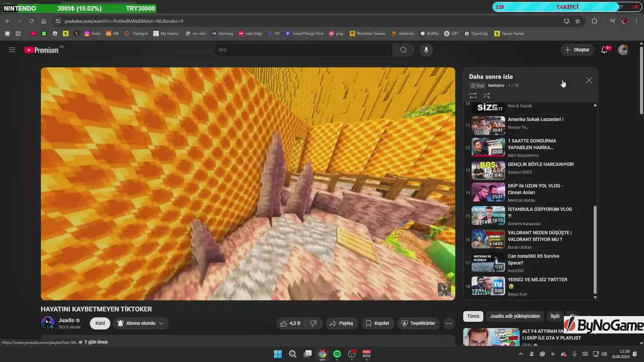Open Favori İlanlar bookmark
The height and width of the screenshot is (362, 644).
(x=509, y=34)
